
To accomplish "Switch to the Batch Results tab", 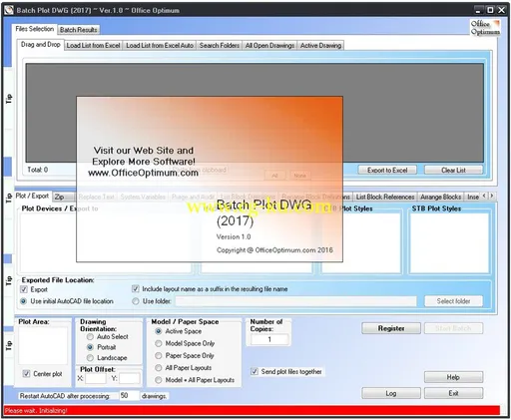I will 78,30.
